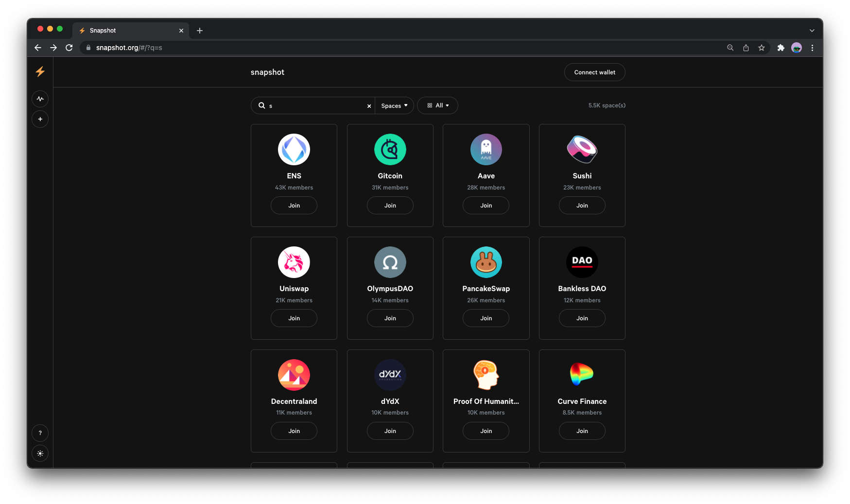This screenshot has width=850, height=504.
Task: Join the ENS space
Action: pos(294,205)
